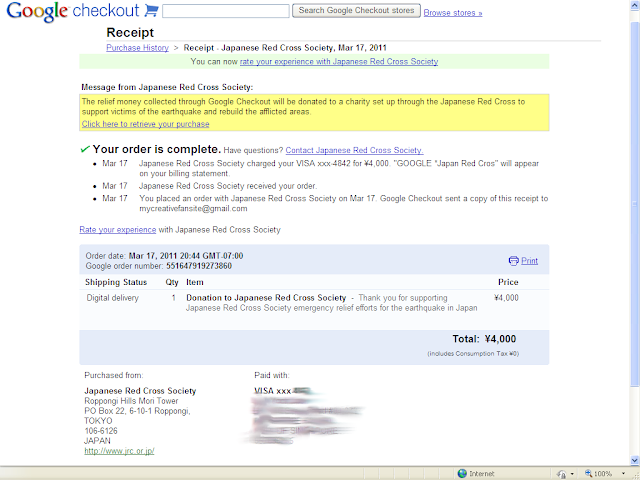
Task: Click Rate your experience link below order log
Action: coord(118,230)
